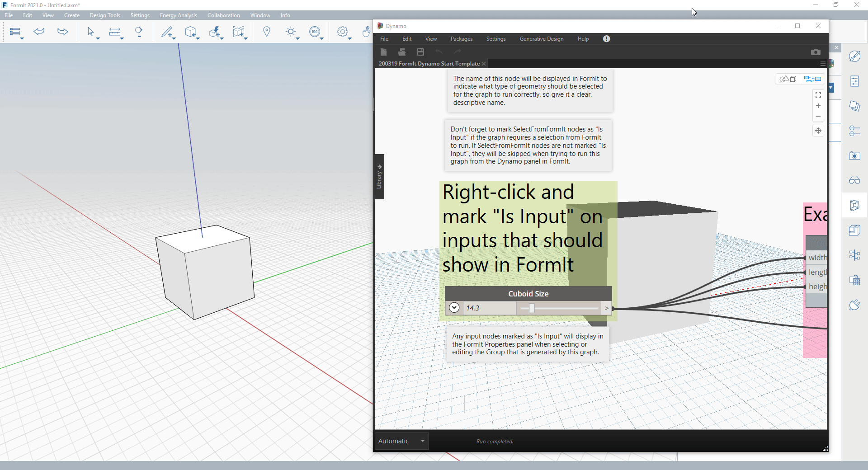Open the Scenes camera panel in sidebar
The height and width of the screenshot is (470, 868).
coord(854,156)
